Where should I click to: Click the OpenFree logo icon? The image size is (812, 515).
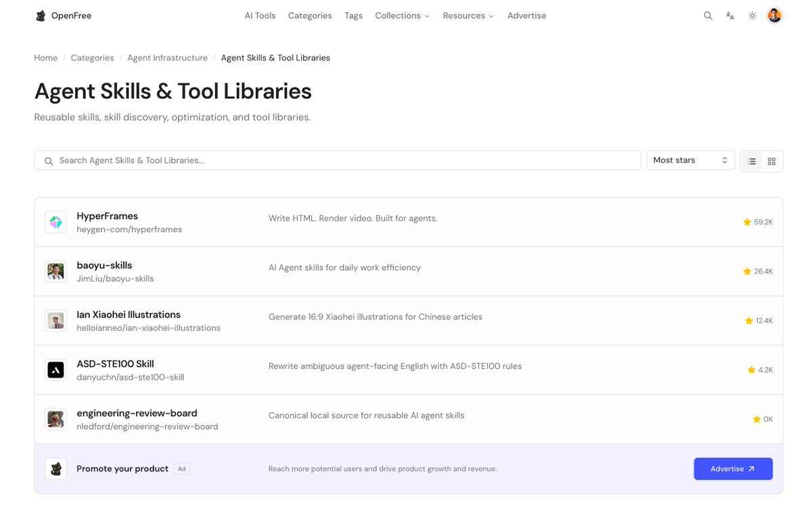(x=41, y=16)
